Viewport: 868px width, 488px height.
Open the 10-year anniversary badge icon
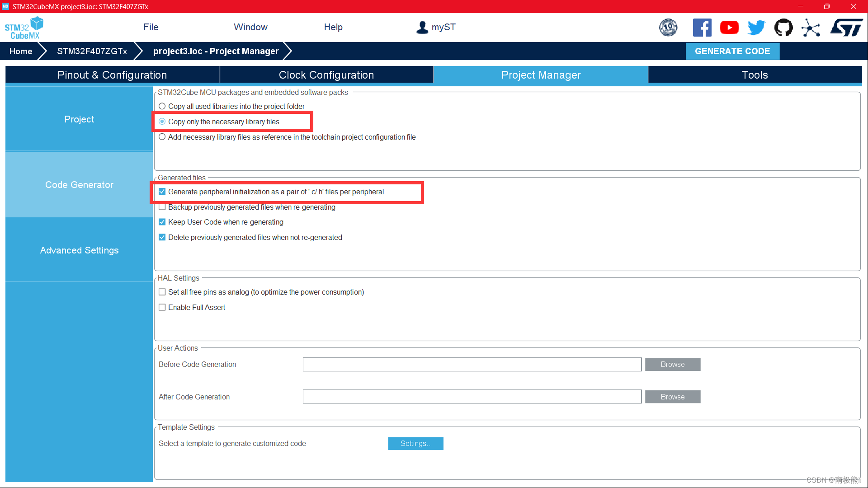click(x=668, y=28)
